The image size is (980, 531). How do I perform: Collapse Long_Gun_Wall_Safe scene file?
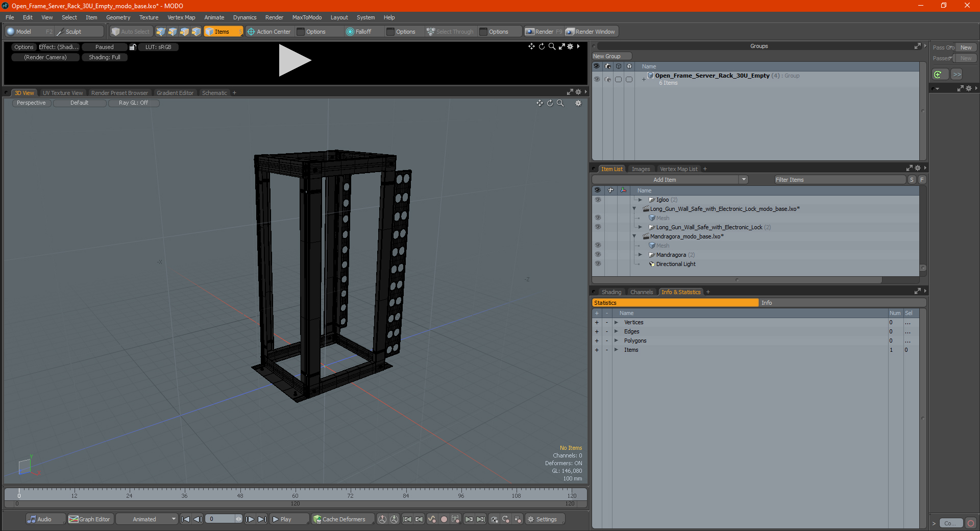(x=634, y=209)
